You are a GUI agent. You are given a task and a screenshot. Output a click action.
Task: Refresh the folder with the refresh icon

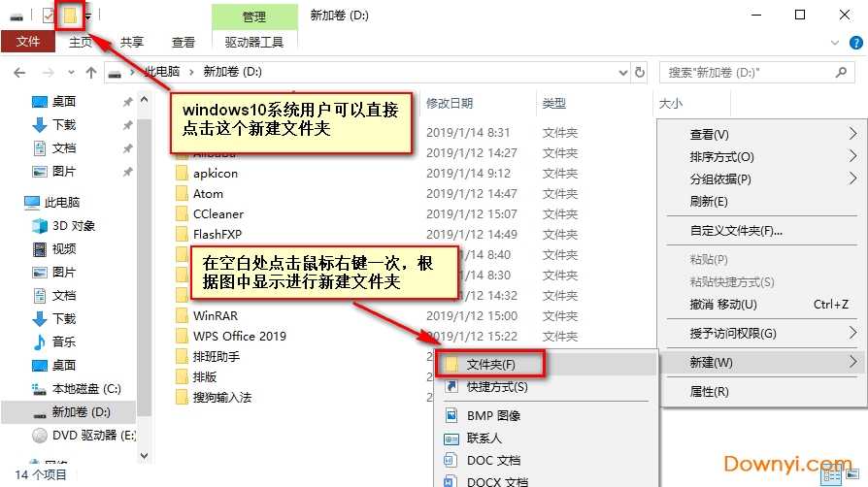pyautogui.click(x=640, y=73)
